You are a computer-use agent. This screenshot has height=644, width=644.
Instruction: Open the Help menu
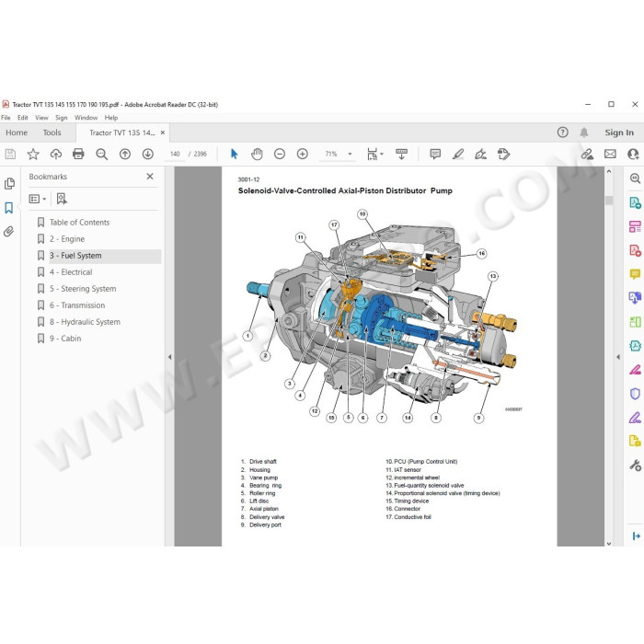pos(111,118)
